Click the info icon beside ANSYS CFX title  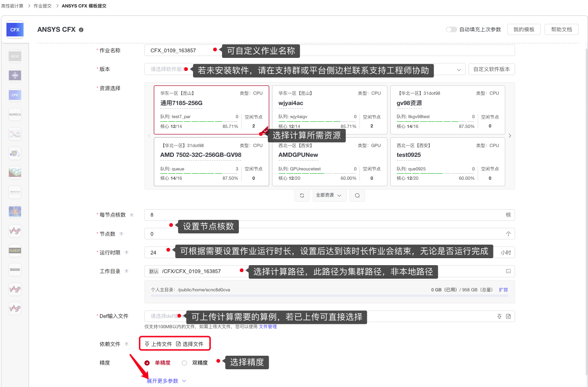point(81,29)
